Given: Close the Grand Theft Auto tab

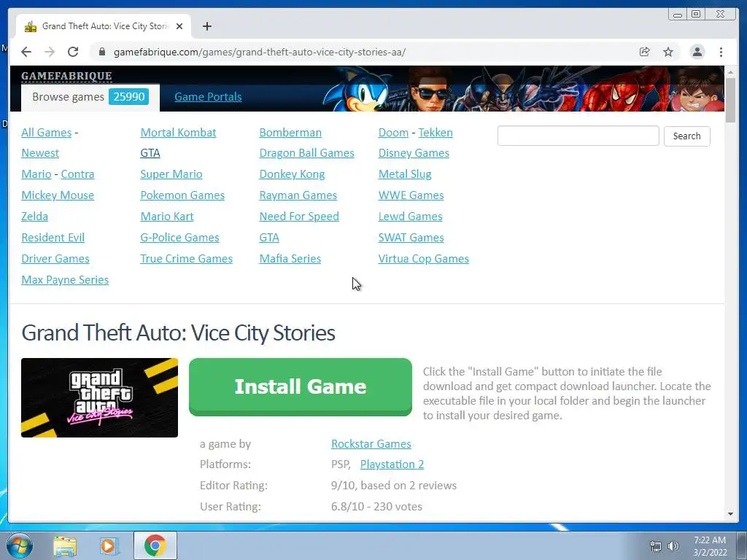Looking at the screenshot, I should (x=179, y=26).
